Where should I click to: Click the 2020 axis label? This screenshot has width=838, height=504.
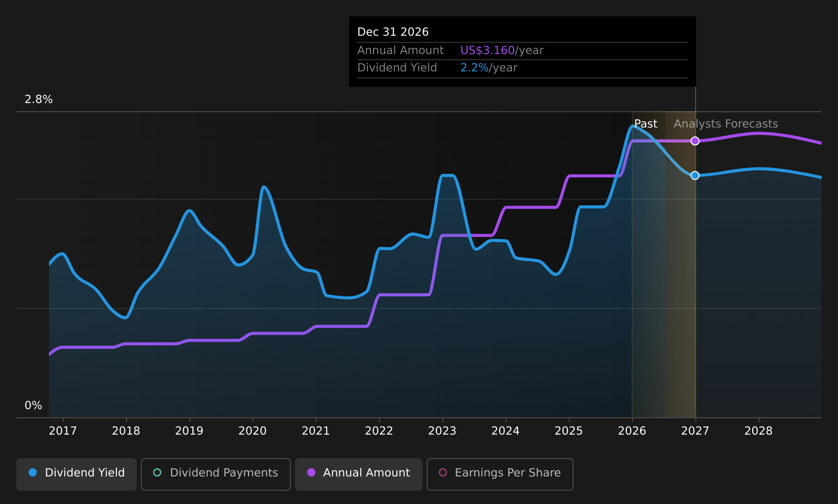[x=253, y=431]
